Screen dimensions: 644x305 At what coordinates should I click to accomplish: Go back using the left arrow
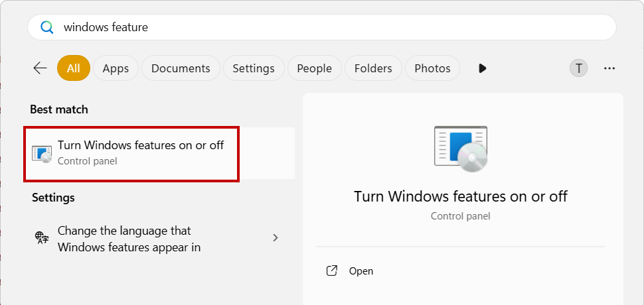coord(40,68)
